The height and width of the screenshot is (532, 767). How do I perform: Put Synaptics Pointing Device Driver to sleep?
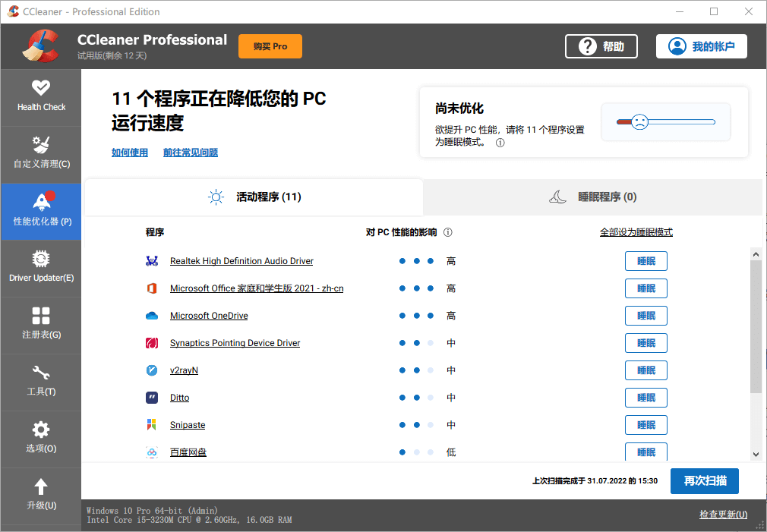(x=645, y=343)
